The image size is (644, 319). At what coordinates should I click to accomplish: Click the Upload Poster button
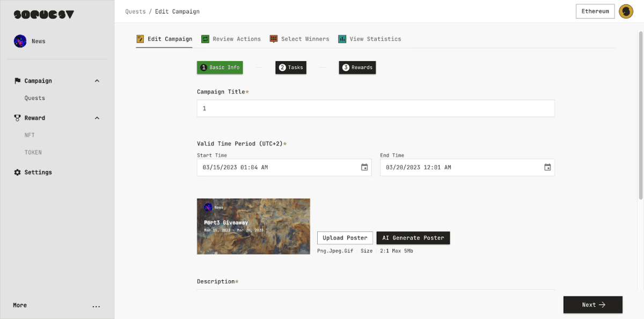[x=345, y=238]
